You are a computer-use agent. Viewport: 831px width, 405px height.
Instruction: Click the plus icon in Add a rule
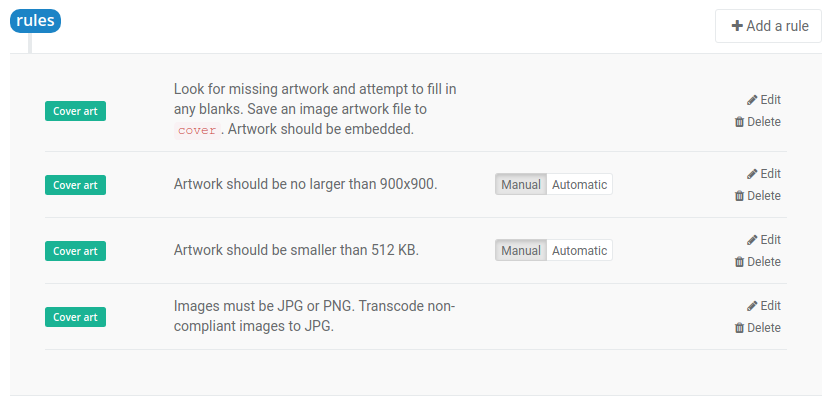tap(737, 26)
